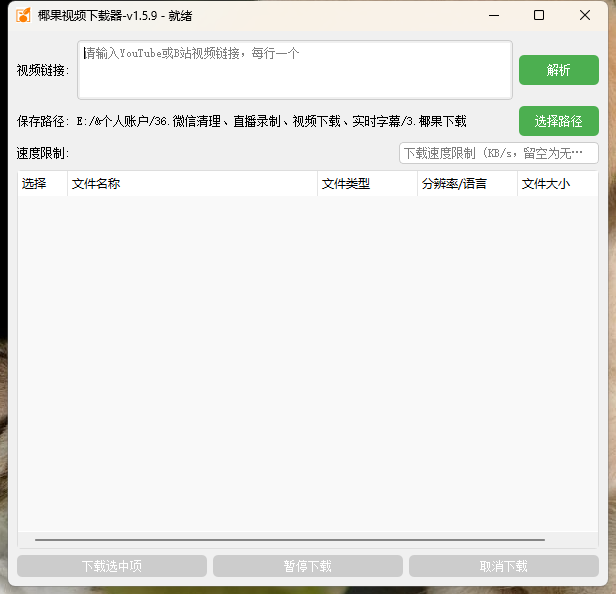Image resolution: width=616 pixels, height=594 pixels.
Task: Click the horizontal scrollbar under the file list
Action: [x=290, y=540]
